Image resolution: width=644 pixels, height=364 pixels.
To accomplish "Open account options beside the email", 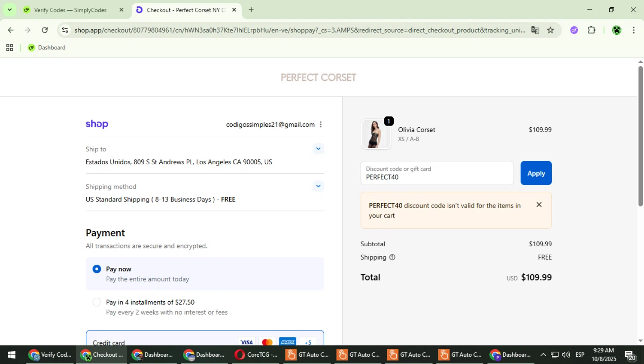I will [x=321, y=125].
